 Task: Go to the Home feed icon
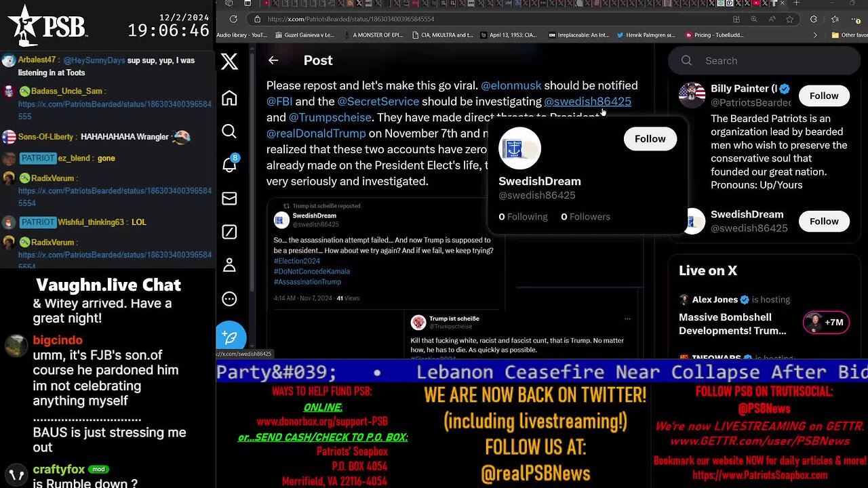pyautogui.click(x=229, y=98)
